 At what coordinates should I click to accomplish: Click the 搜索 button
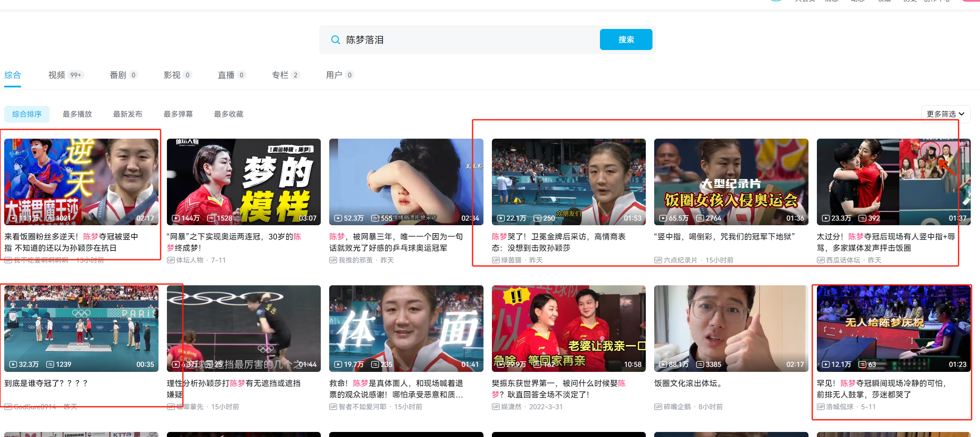[x=626, y=39]
